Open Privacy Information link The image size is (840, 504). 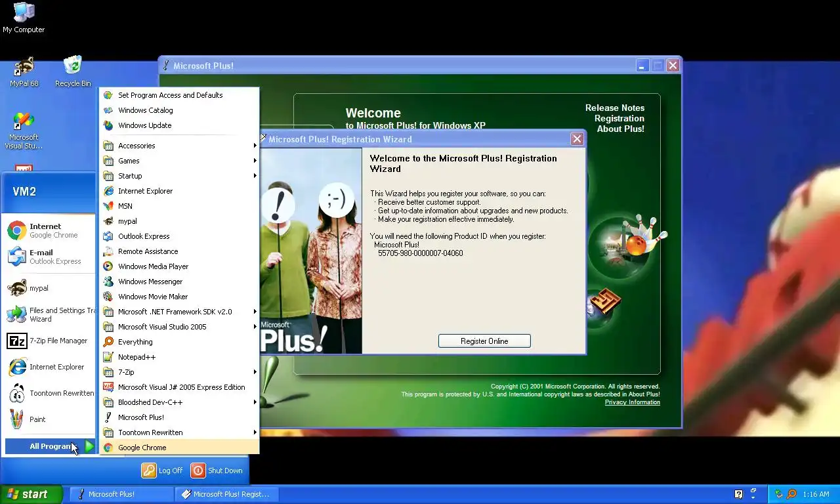pyautogui.click(x=633, y=402)
